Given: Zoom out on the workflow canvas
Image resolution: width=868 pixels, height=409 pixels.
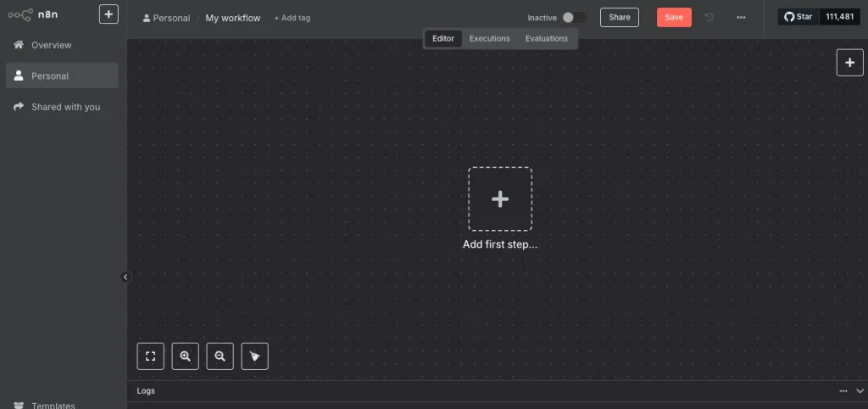Looking at the screenshot, I should click(220, 356).
